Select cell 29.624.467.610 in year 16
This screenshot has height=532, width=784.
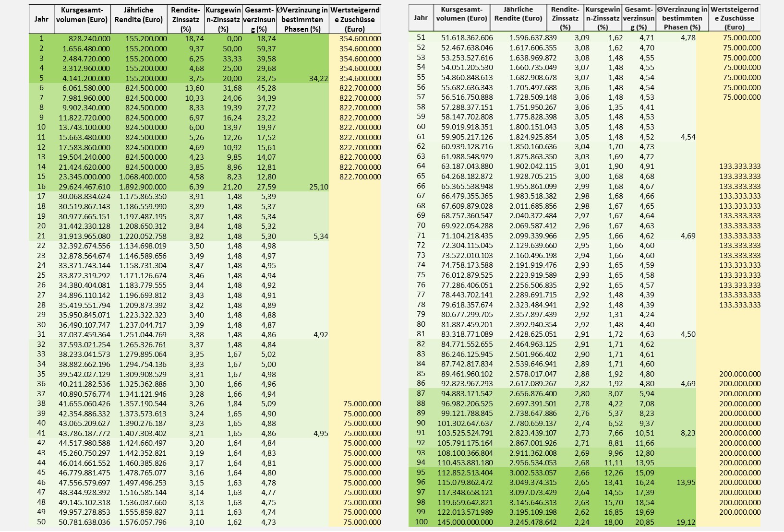84,187
